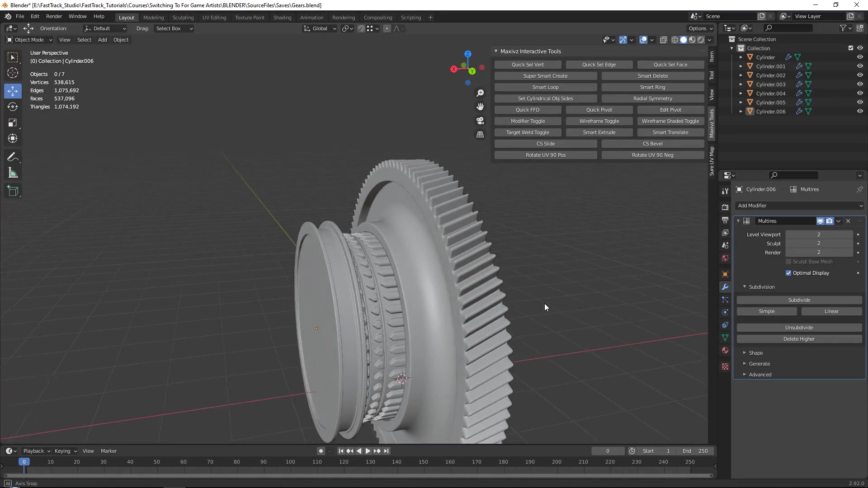Click the Pan view hand icon

(480, 107)
